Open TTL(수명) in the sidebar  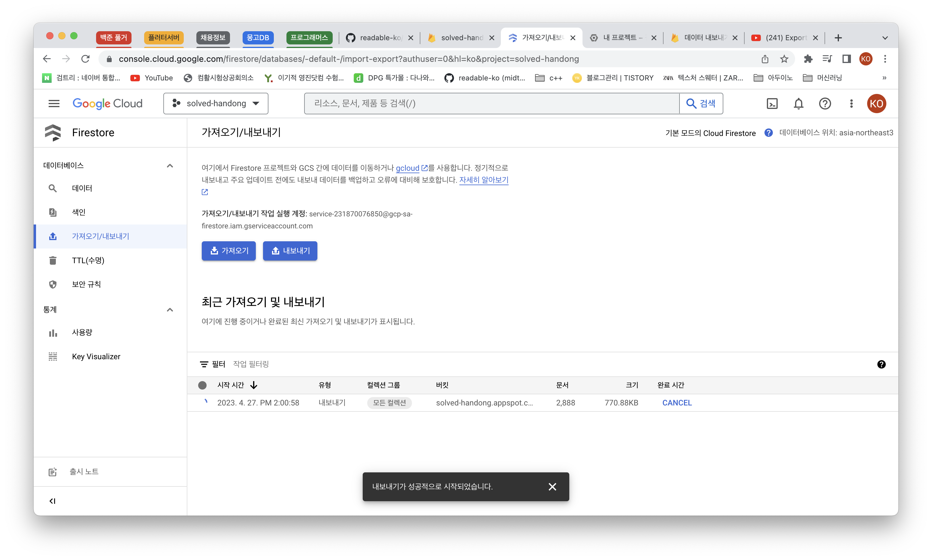tap(110, 260)
